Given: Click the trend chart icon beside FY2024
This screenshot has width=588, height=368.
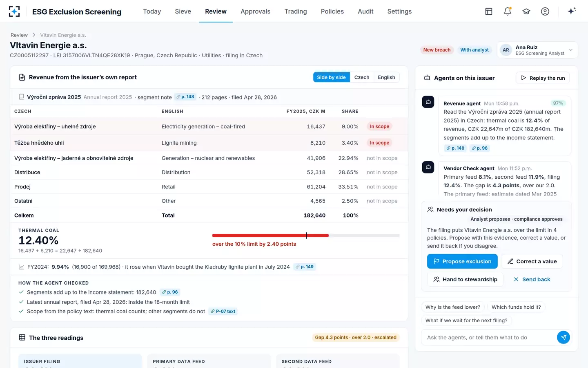Looking at the screenshot, I should (21, 267).
